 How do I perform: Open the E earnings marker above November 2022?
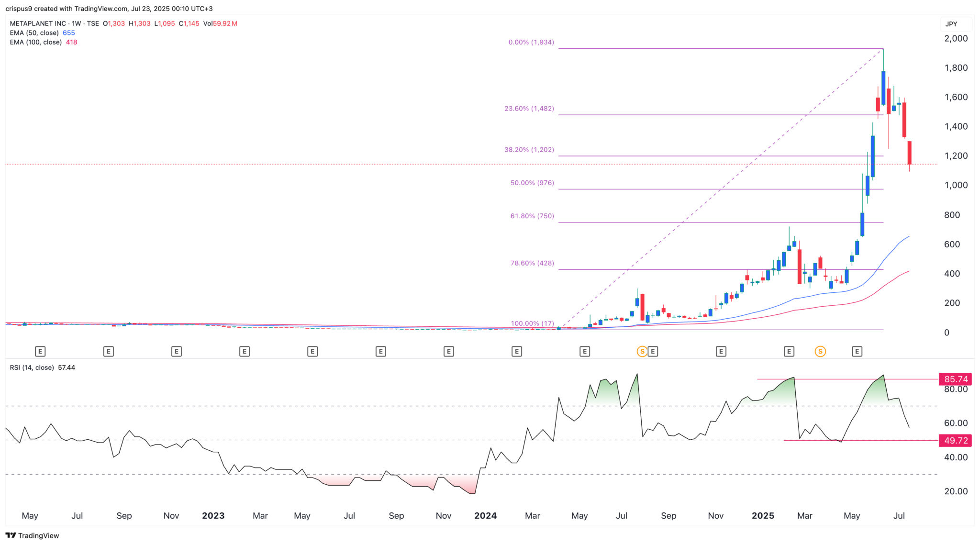(x=177, y=352)
